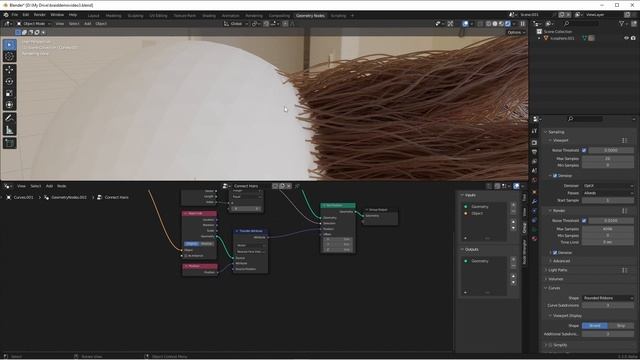Enable the Simplify panel checkbox

coord(551,345)
